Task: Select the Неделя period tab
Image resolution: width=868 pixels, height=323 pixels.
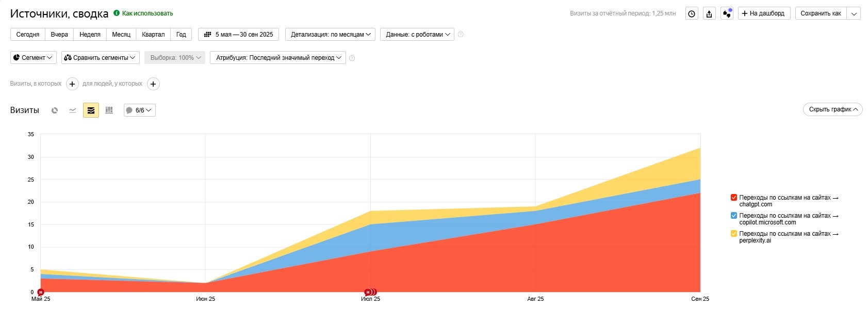Action: click(x=90, y=35)
